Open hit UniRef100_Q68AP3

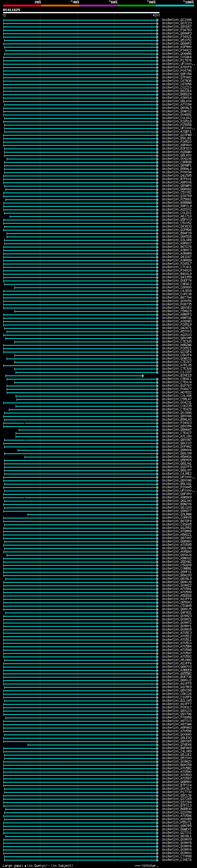177,33
